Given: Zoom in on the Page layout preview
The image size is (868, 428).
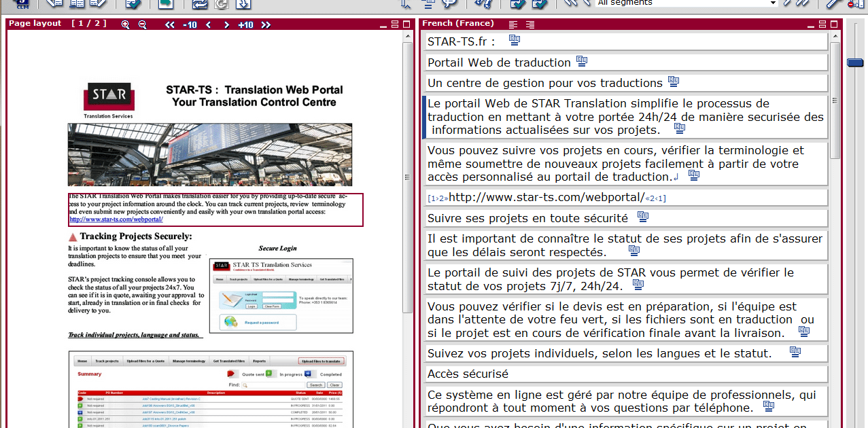Looking at the screenshot, I should pyautogui.click(x=125, y=24).
